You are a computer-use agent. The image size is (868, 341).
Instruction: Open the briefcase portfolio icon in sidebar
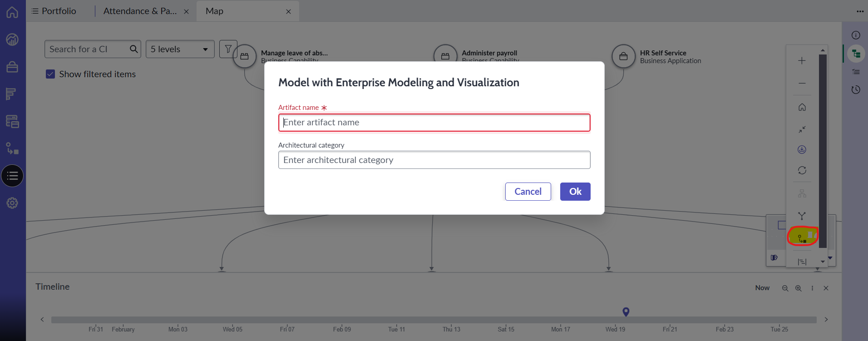point(12,67)
